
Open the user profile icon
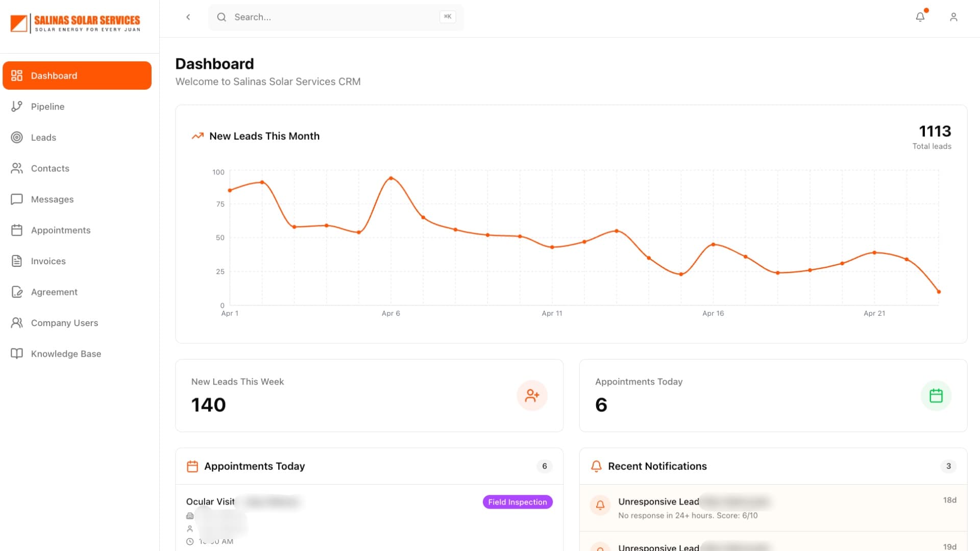coord(953,17)
